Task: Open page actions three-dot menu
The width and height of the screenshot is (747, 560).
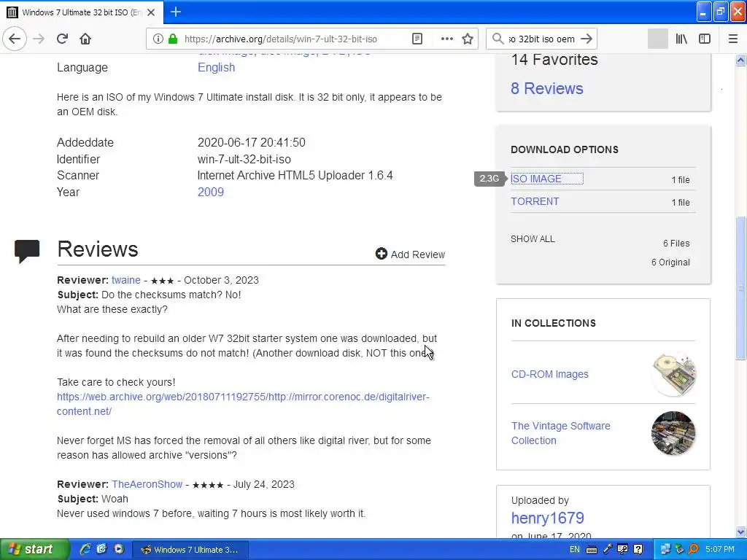Action: click(447, 39)
